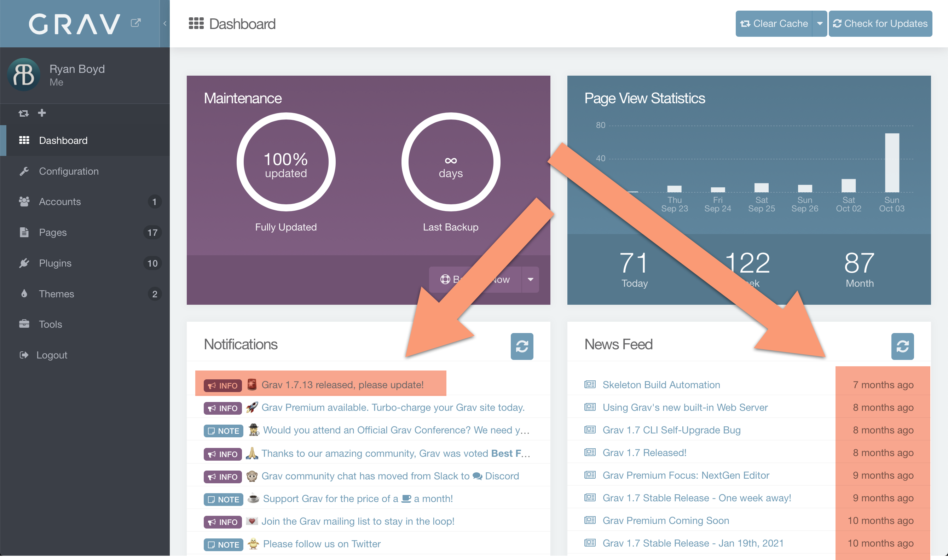Refresh the News Feed panel

click(902, 346)
